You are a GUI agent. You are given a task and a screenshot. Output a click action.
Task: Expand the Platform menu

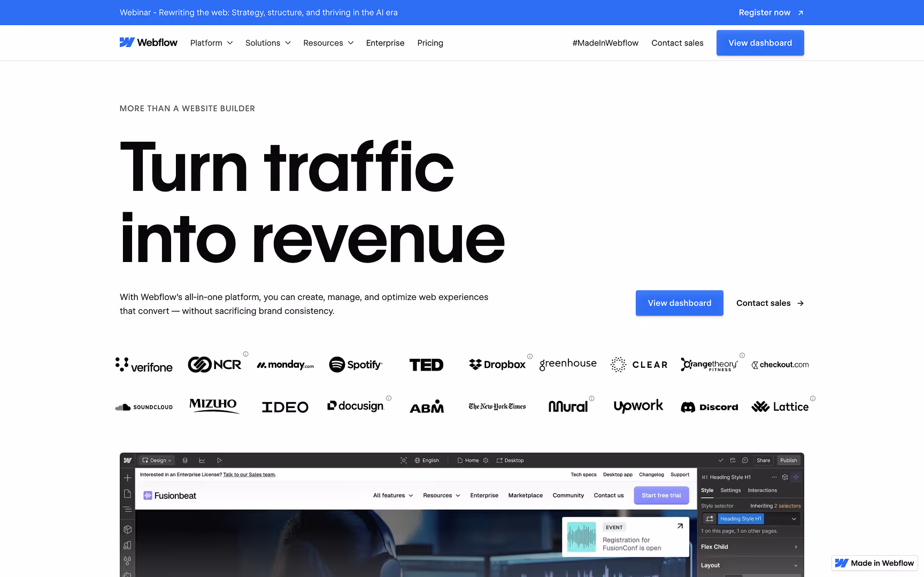point(212,43)
